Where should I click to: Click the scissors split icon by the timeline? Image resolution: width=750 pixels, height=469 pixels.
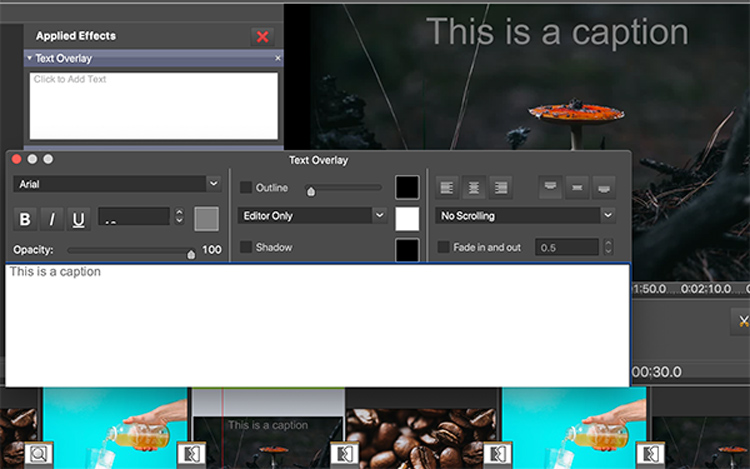pos(743,321)
